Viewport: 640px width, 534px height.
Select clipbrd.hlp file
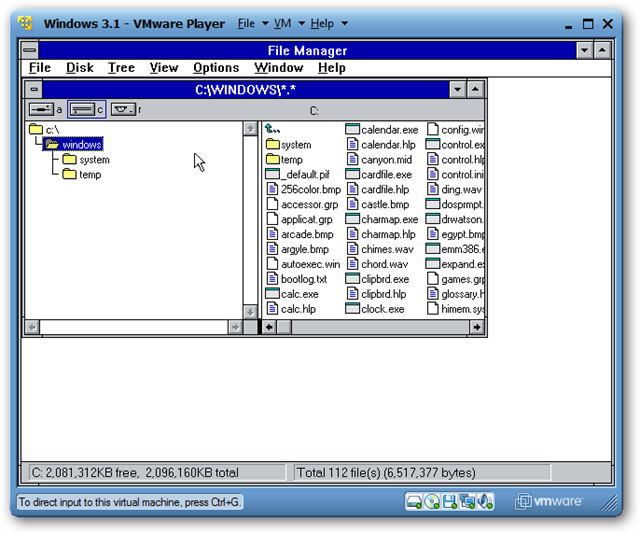pyautogui.click(x=376, y=294)
